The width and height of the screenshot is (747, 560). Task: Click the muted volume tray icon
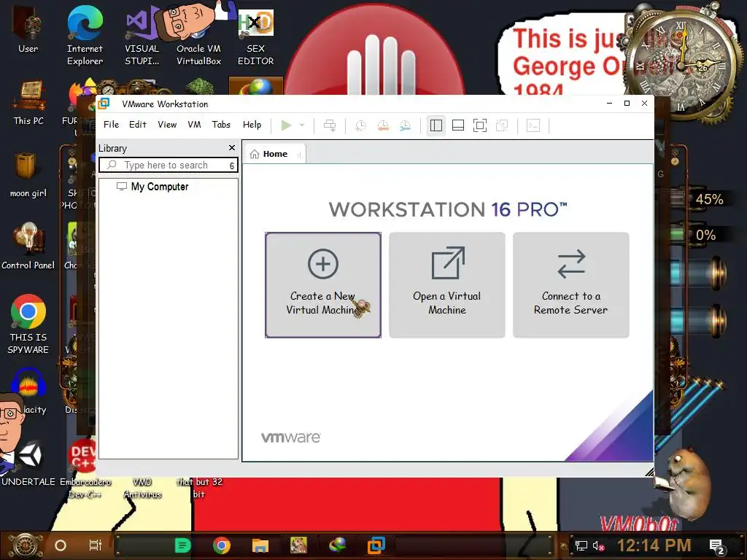coord(598,545)
